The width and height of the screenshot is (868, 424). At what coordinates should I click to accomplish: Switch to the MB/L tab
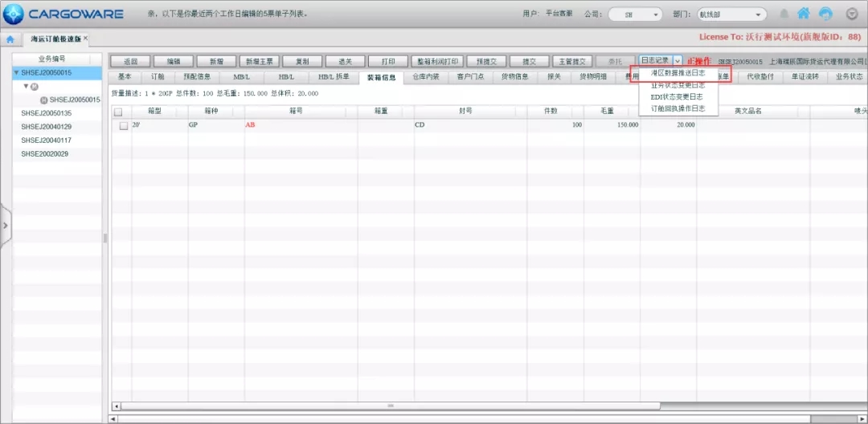pos(242,77)
